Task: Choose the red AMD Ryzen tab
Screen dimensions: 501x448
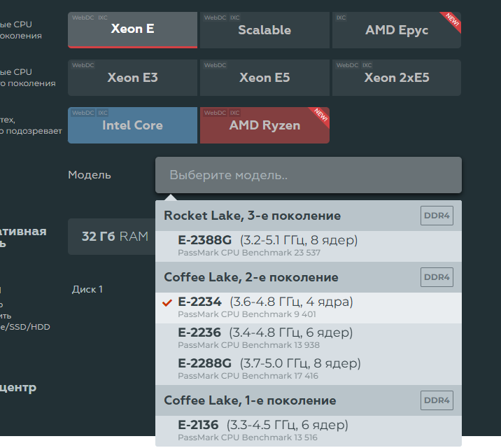Action: pyautogui.click(x=264, y=125)
